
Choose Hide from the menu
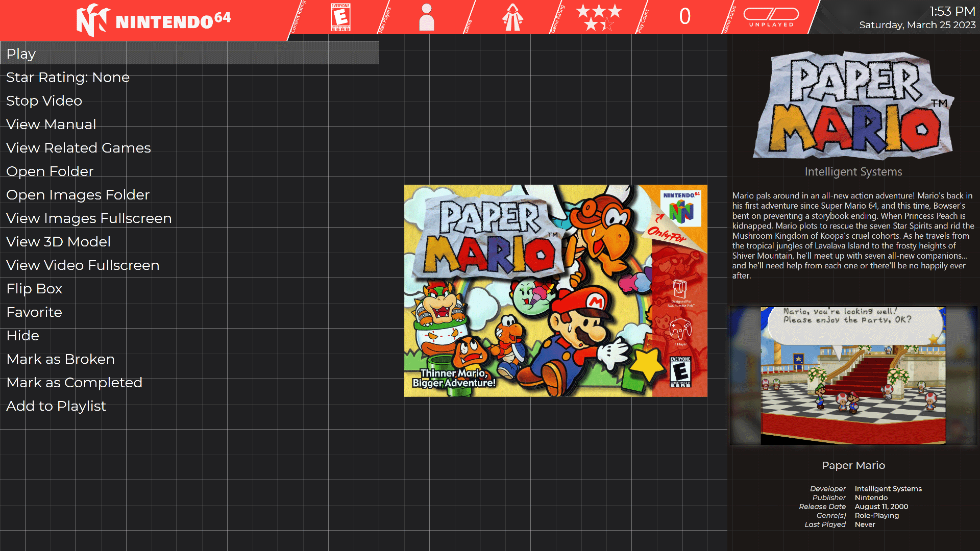click(x=189, y=335)
